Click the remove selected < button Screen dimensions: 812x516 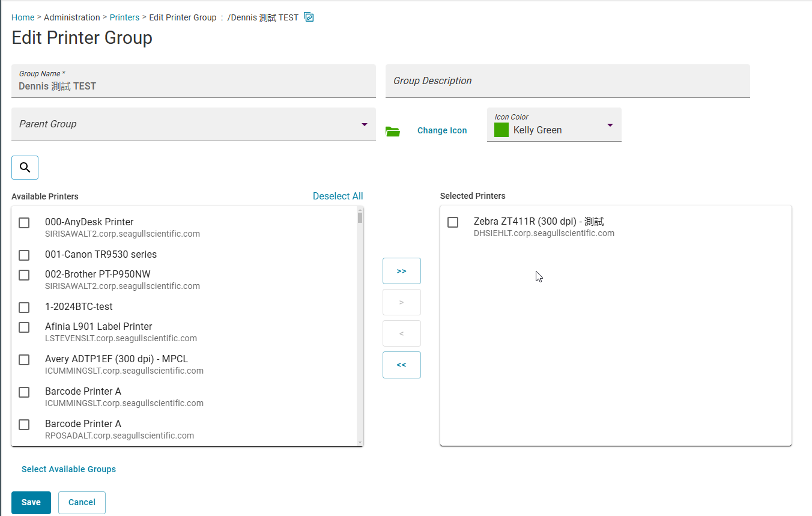[x=402, y=333]
